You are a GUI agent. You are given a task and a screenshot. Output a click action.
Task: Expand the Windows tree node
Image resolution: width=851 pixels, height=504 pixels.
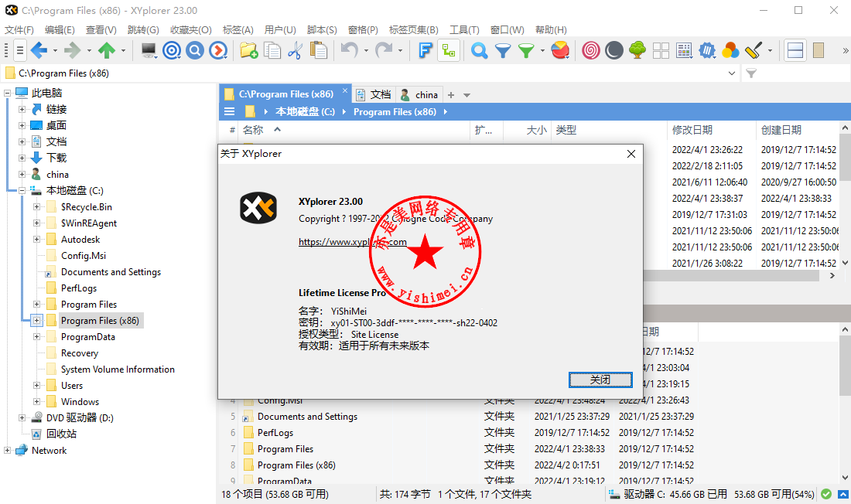36,401
